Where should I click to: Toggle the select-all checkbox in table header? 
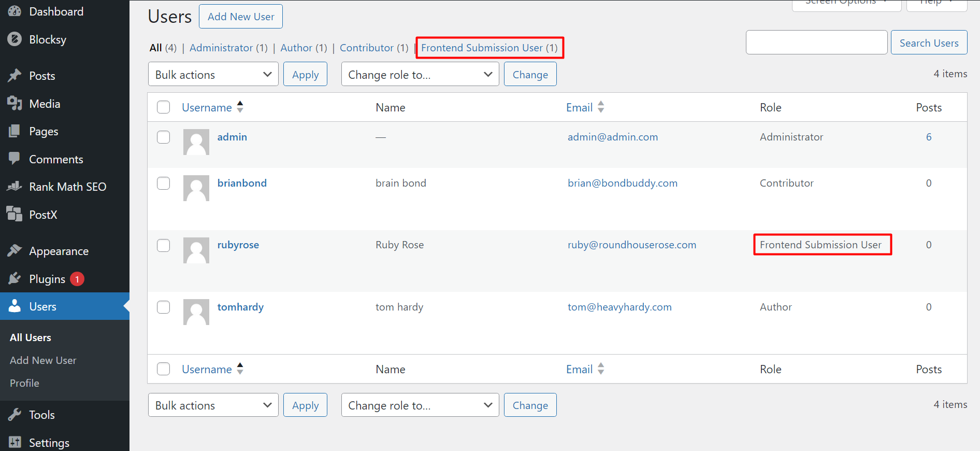[x=164, y=107]
